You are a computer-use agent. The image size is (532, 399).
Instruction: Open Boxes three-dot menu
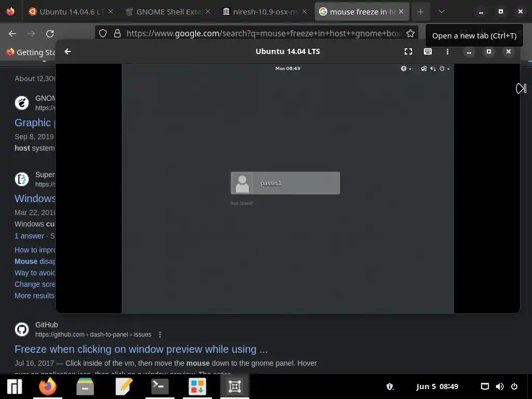447,51
